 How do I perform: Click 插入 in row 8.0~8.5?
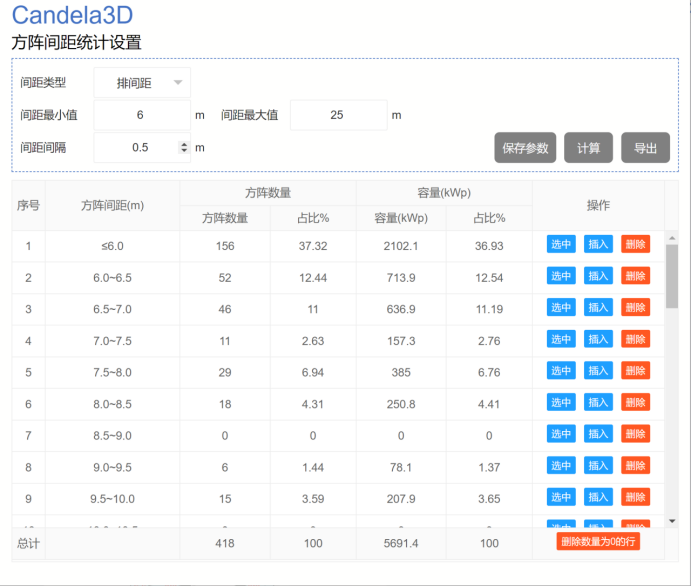coord(598,402)
